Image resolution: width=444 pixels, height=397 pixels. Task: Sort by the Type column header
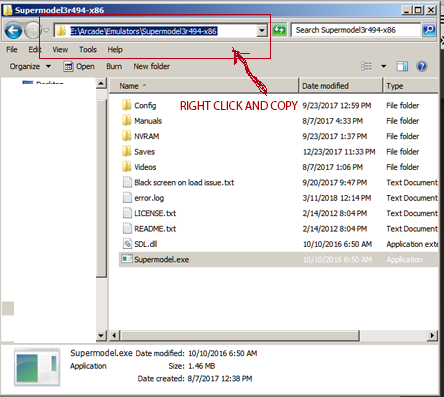tap(411, 86)
